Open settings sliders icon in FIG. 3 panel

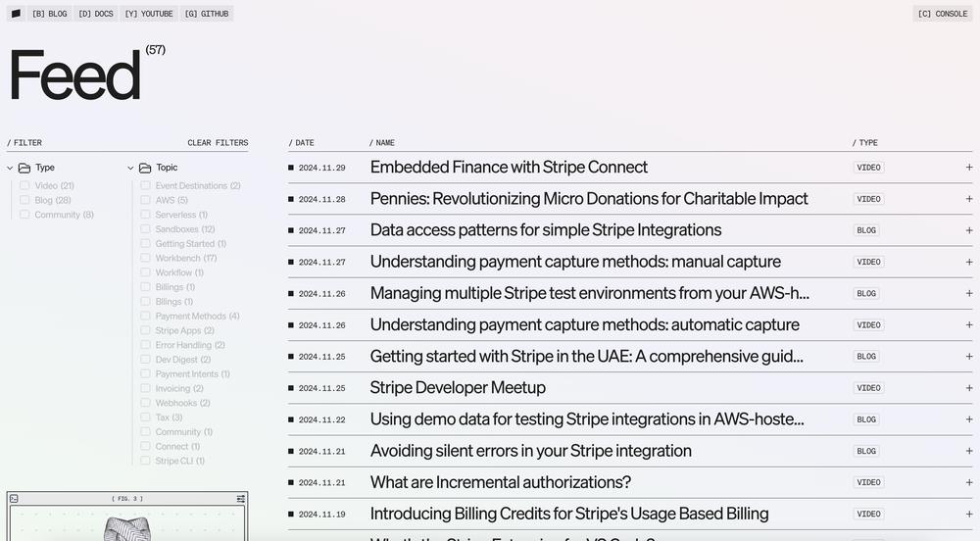coord(241,499)
